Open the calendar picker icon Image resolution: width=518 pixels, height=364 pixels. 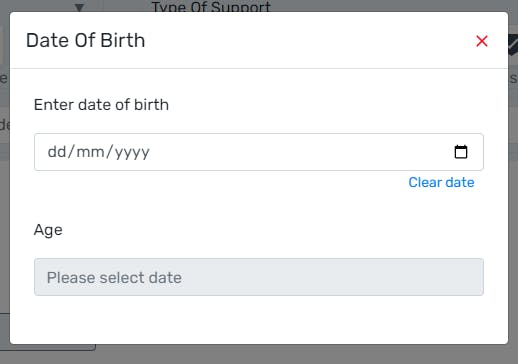461,152
